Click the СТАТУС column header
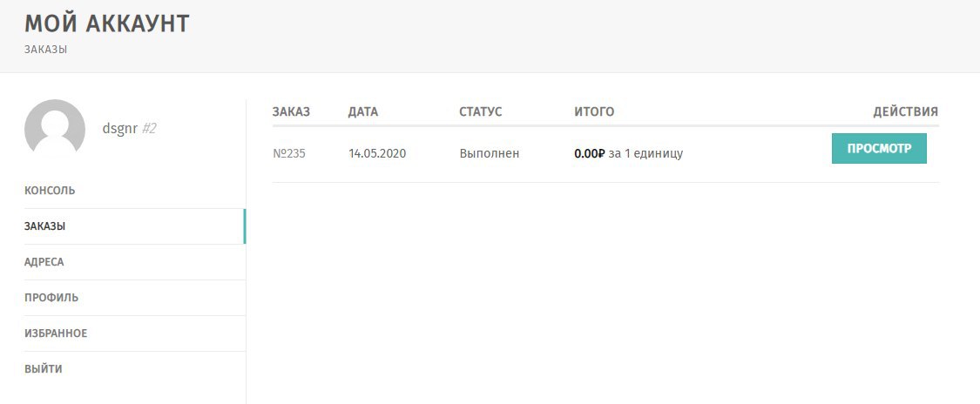The width and height of the screenshot is (980, 404). click(x=481, y=111)
